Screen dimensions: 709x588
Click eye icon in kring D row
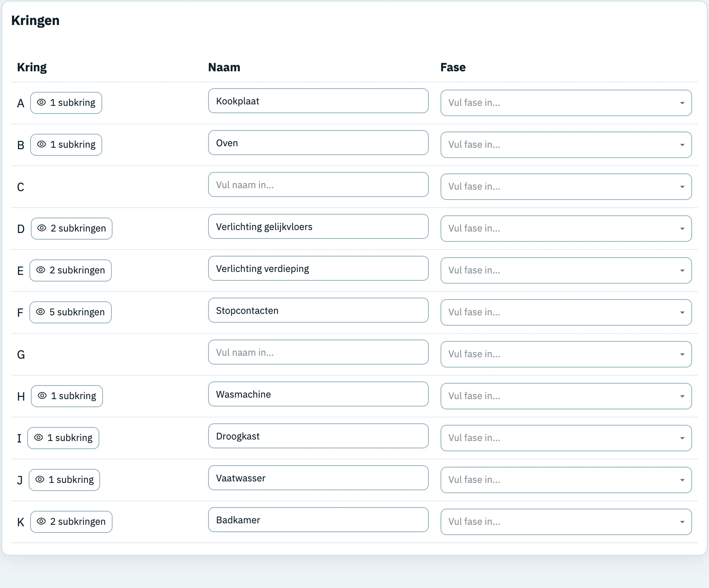[x=42, y=228]
